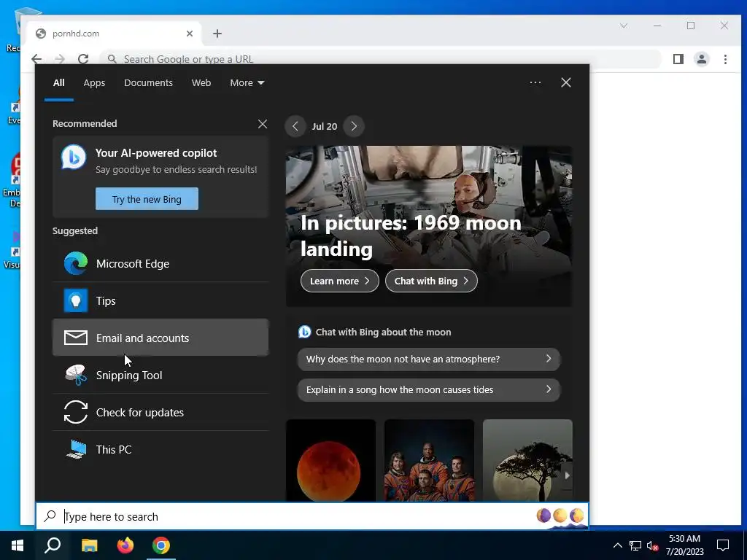Show hidden system tray icons

(x=617, y=545)
